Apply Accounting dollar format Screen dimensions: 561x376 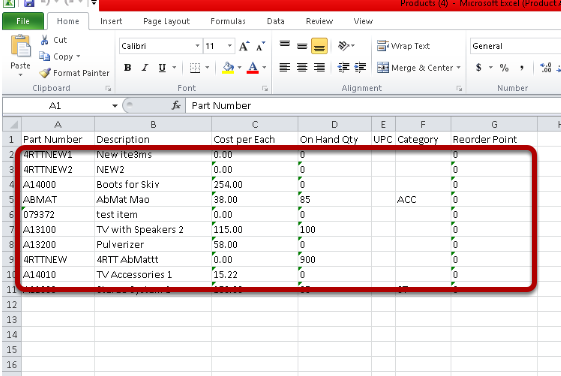(478, 67)
